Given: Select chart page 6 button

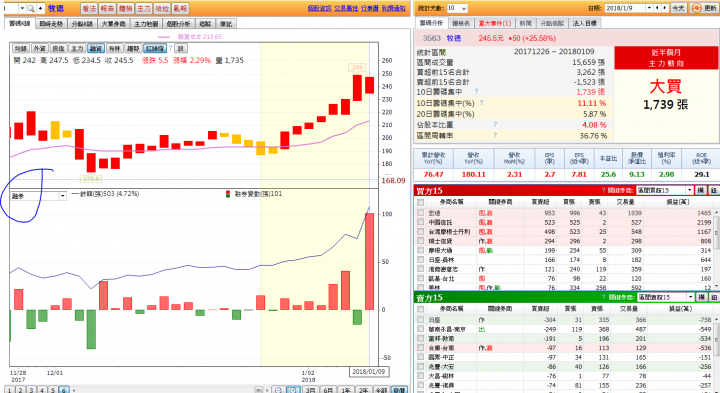Looking at the screenshot, I should tap(64, 390).
